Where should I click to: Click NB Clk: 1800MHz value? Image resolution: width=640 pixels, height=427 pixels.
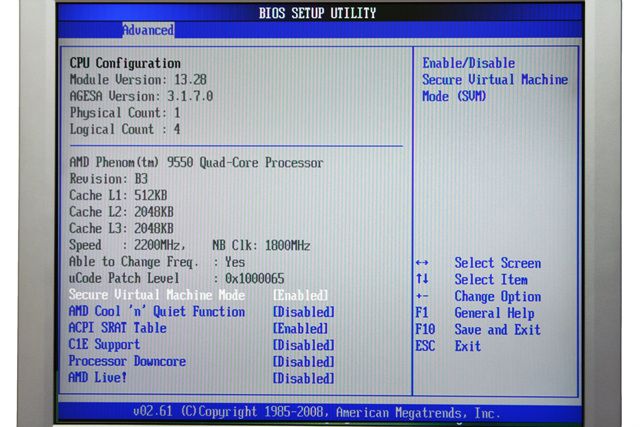tap(261, 245)
